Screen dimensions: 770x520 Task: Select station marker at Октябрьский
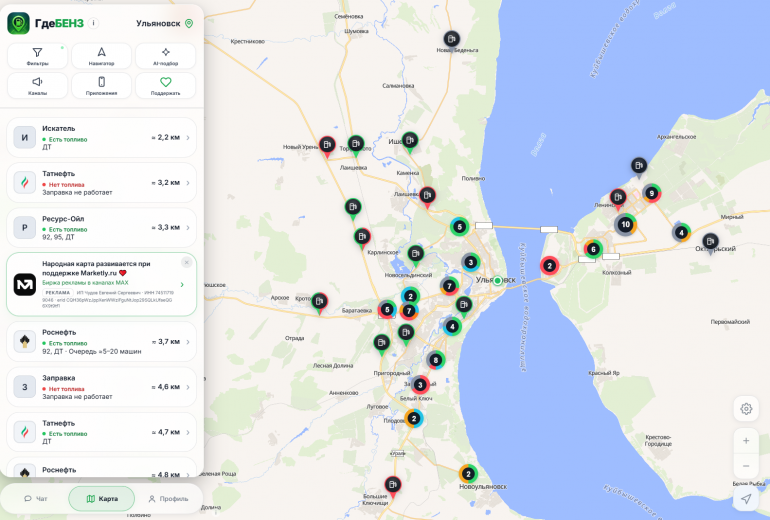click(710, 243)
